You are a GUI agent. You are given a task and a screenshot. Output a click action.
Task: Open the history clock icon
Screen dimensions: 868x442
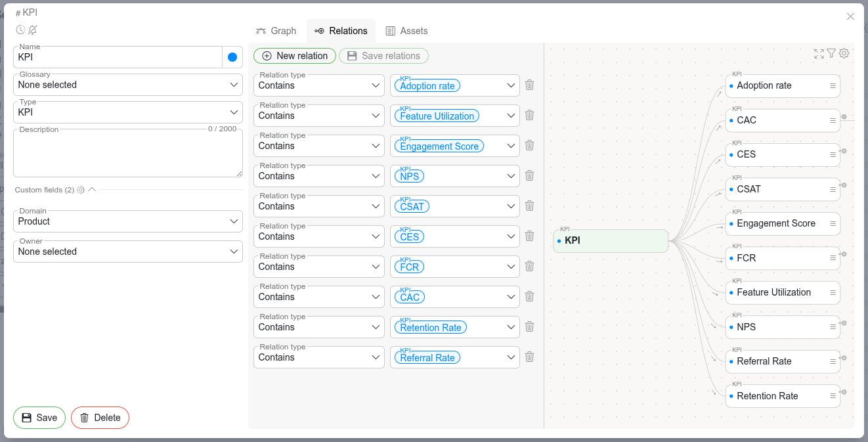20,30
